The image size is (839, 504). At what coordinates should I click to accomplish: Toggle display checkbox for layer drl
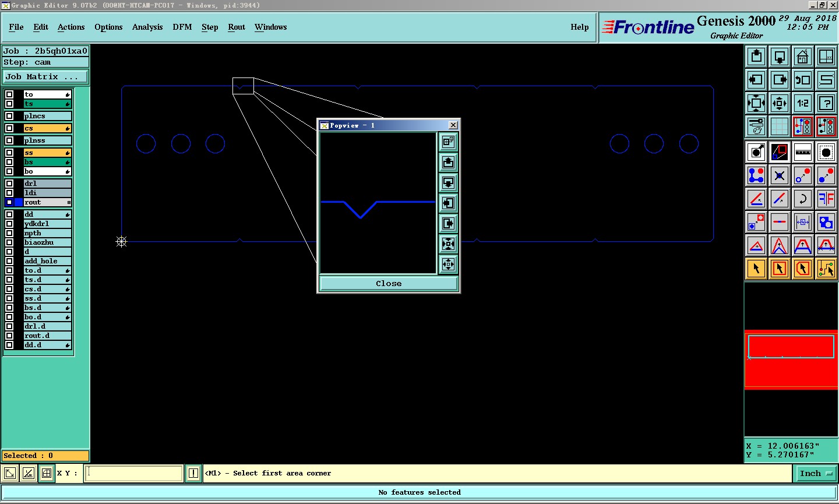pyautogui.click(x=9, y=184)
